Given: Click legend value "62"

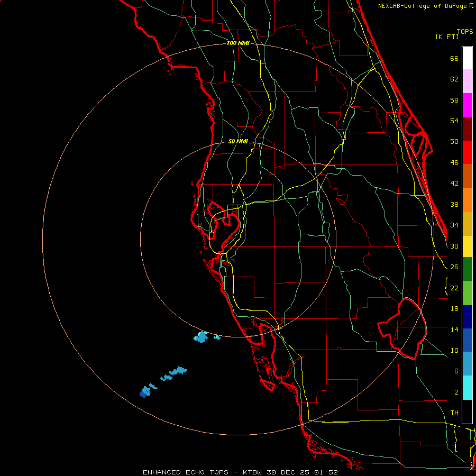Looking at the screenshot, I should point(454,79).
